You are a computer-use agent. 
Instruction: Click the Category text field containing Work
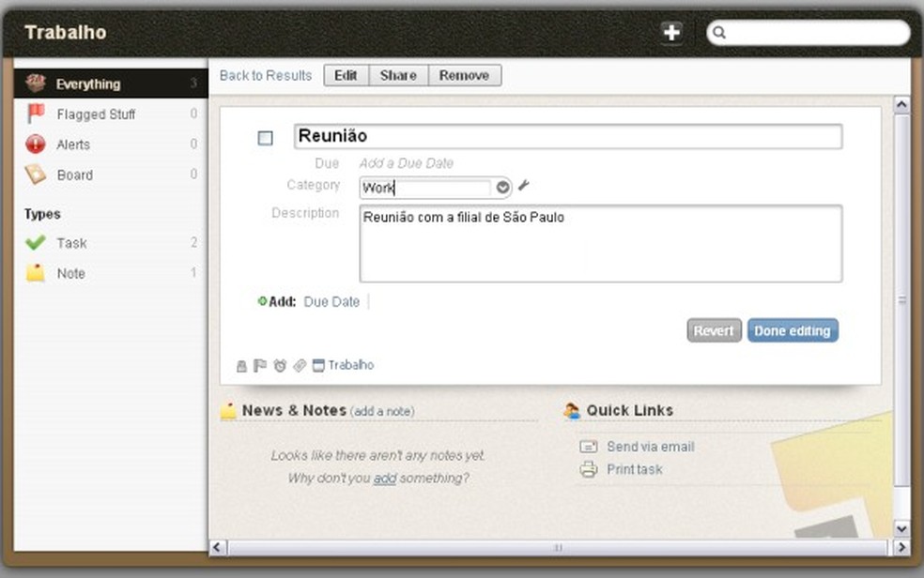[x=424, y=188]
